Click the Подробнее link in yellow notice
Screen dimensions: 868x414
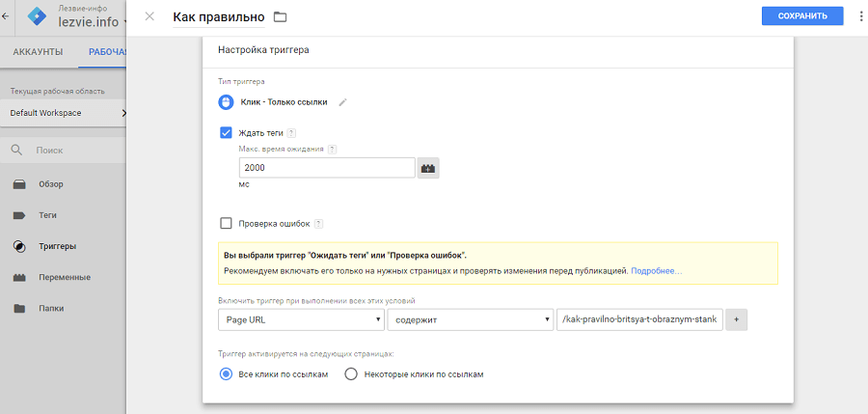point(656,271)
